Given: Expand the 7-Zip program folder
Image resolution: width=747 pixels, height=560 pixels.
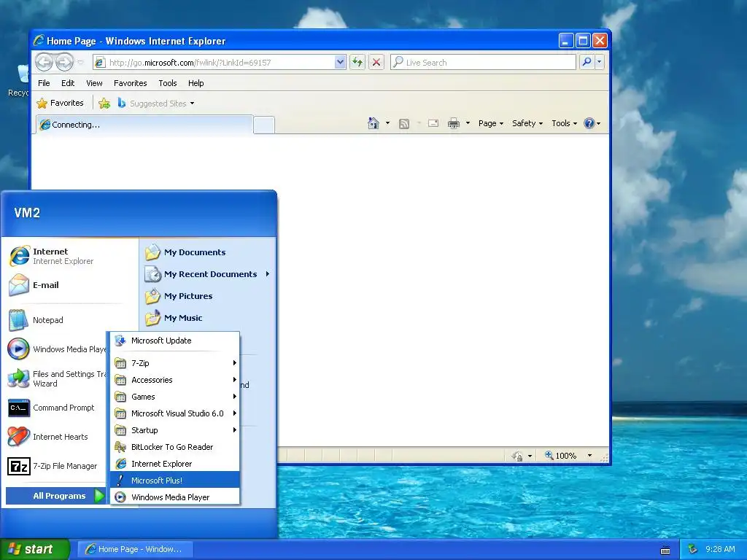Looking at the screenshot, I should pos(175,363).
